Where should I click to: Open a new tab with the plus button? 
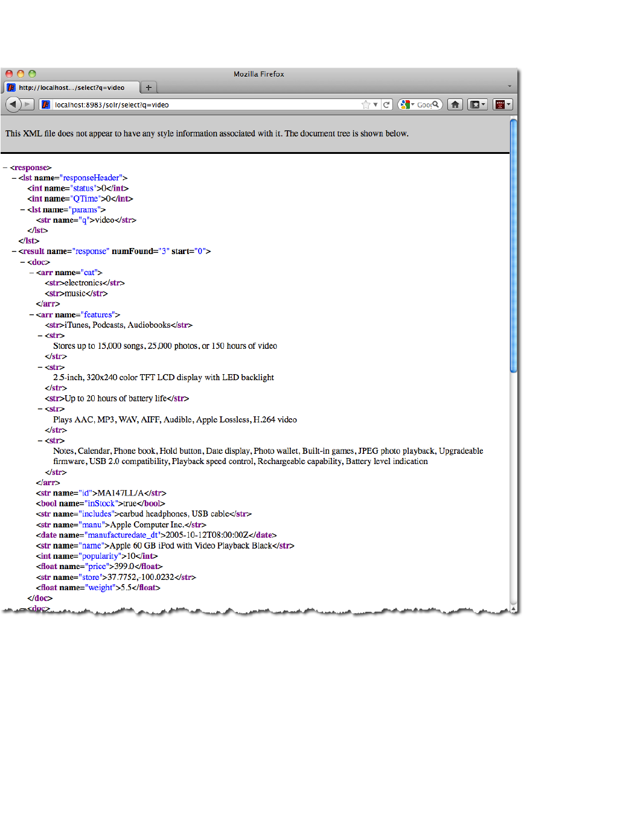(x=149, y=87)
